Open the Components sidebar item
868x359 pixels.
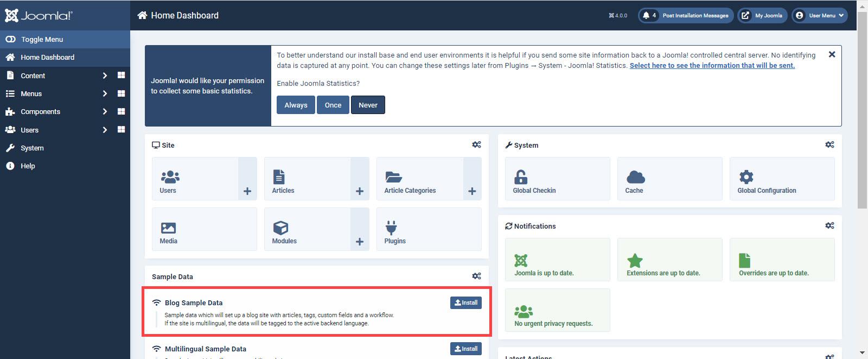[x=40, y=111]
